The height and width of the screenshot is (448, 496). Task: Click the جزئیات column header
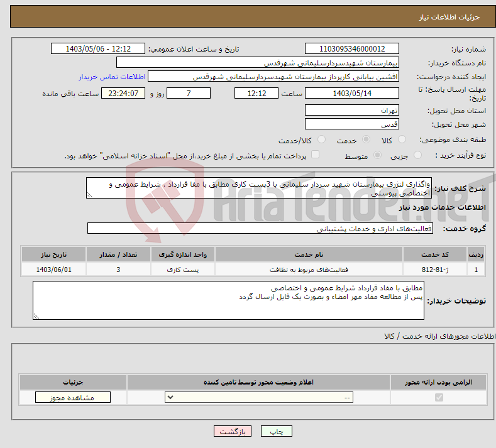(73, 382)
